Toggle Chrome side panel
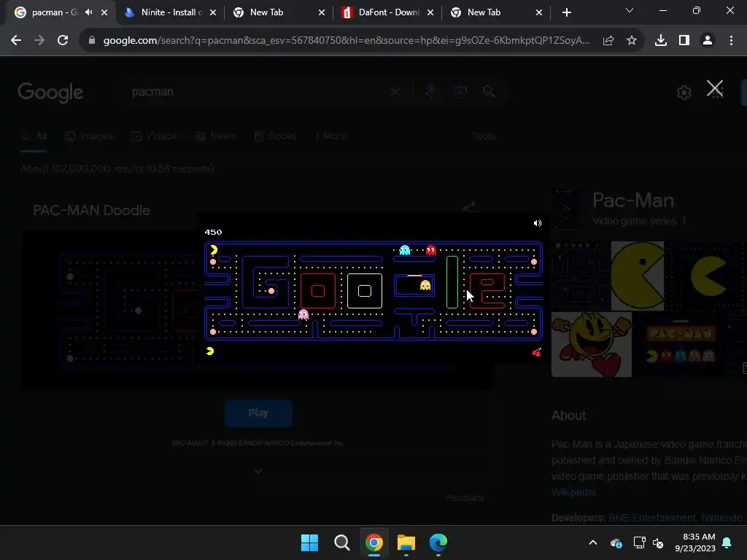 684,41
